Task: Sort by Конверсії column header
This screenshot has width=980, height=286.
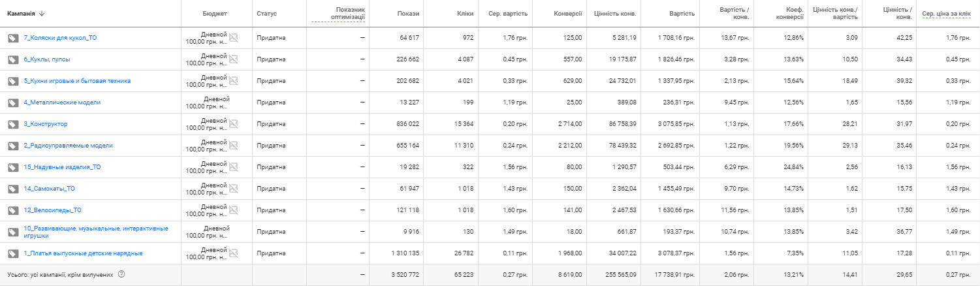Action: coord(567,13)
